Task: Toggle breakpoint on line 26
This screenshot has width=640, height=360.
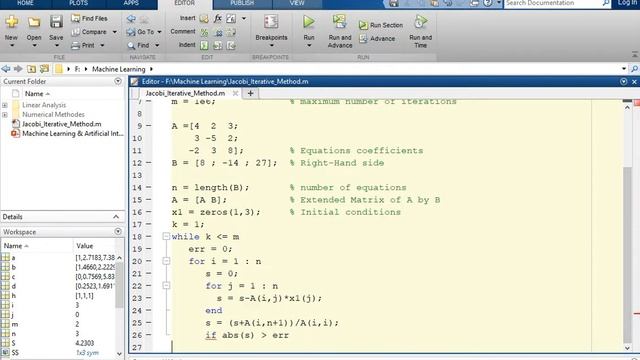Action: point(149,335)
